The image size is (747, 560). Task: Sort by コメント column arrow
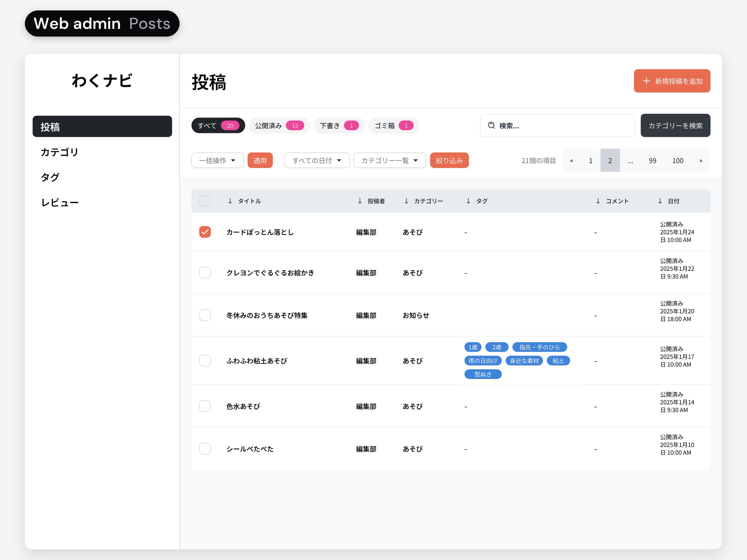(598, 201)
